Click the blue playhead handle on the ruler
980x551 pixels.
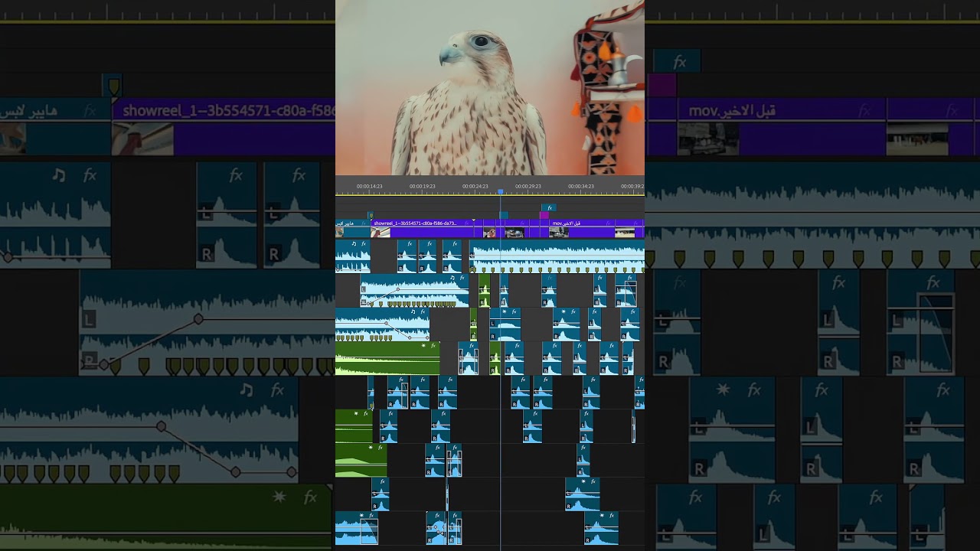coord(500,192)
